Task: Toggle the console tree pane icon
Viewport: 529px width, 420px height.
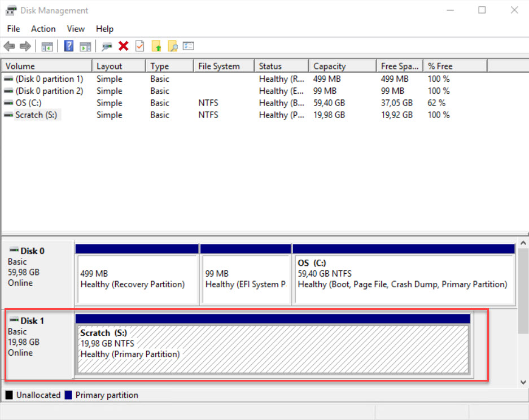Action: point(47,46)
